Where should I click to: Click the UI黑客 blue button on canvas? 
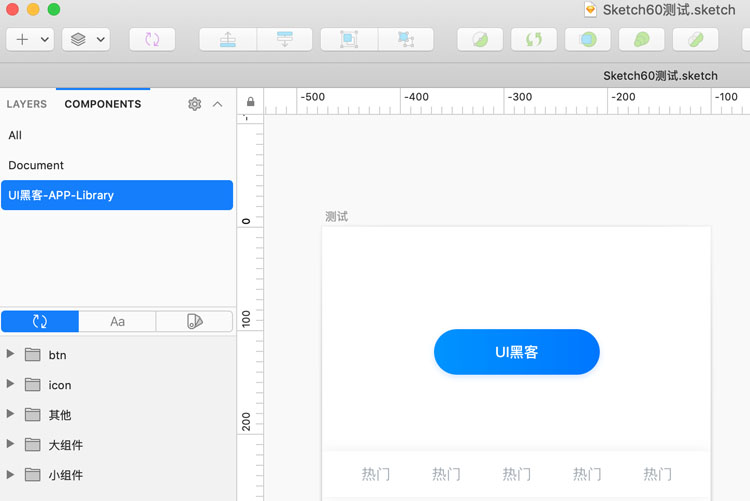(x=517, y=352)
